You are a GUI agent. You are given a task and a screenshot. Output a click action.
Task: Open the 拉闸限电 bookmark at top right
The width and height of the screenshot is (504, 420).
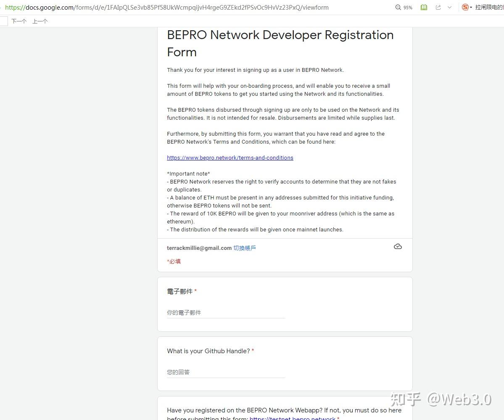488,7
